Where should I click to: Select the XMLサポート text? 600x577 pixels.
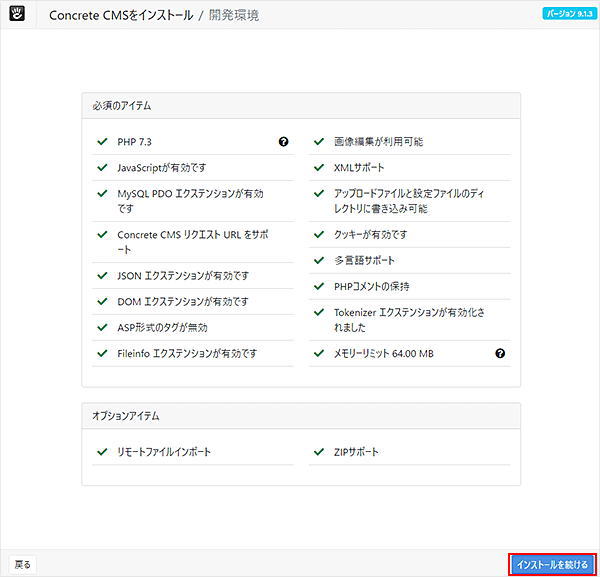(x=359, y=168)
